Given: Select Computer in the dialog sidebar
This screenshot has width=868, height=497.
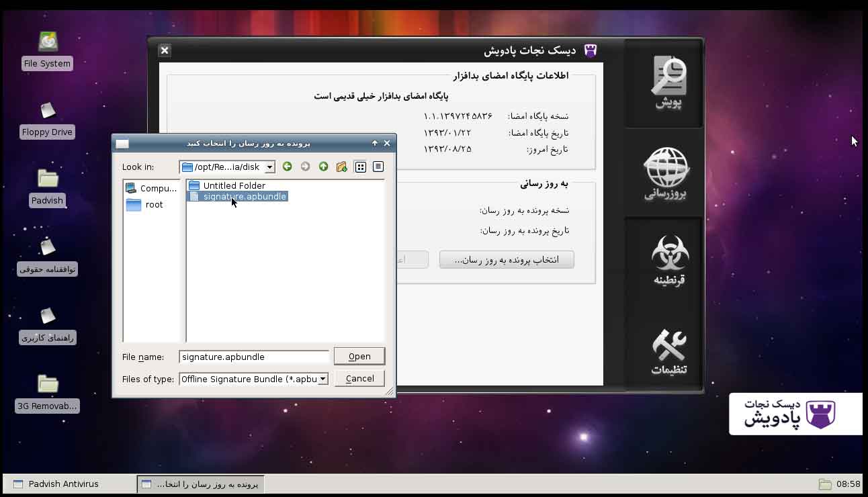Looking at the screenshot, I should coord(152,188).
